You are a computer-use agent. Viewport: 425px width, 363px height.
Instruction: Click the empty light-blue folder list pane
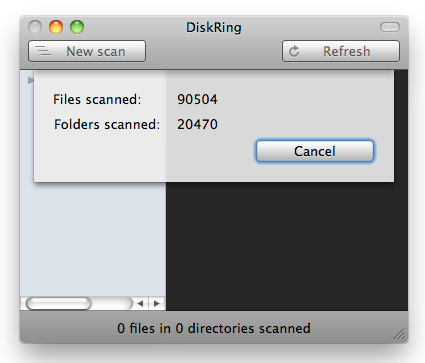(x=93, y=239)
